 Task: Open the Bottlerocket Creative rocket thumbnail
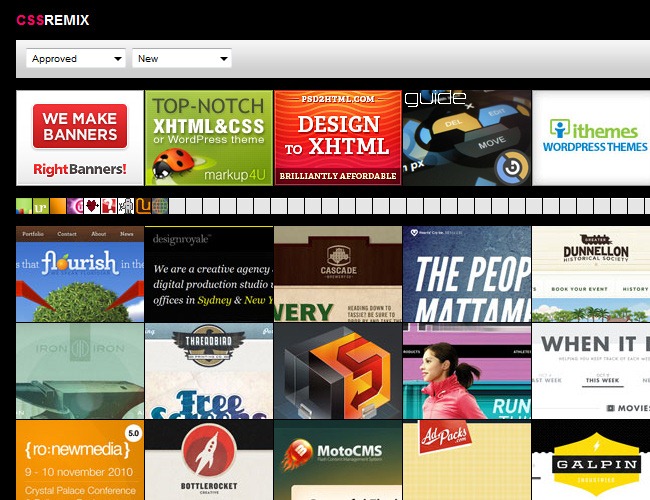coord(209,460)
